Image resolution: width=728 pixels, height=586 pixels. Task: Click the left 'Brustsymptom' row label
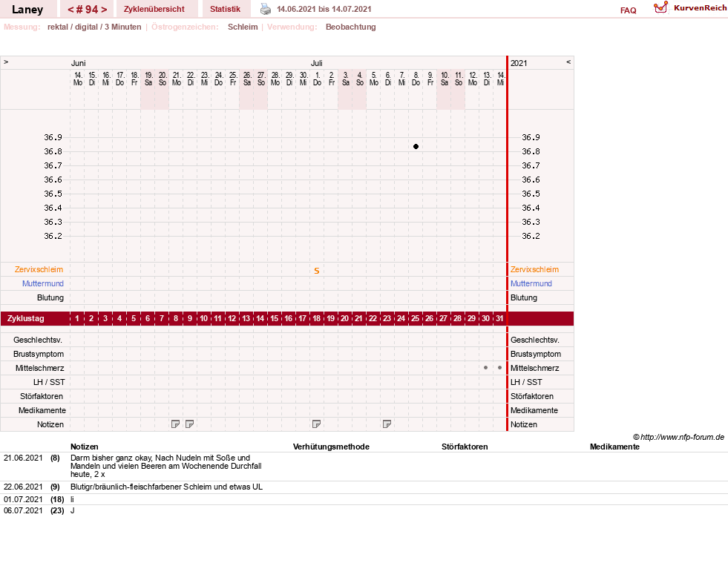click(x=39, y=354)
